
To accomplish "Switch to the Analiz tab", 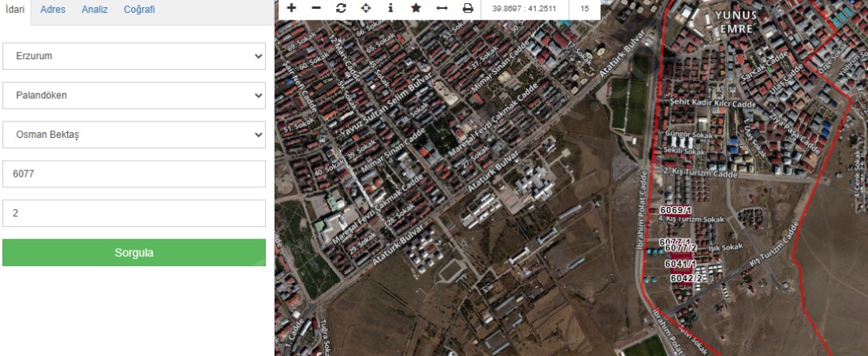I will pos(94,11).
